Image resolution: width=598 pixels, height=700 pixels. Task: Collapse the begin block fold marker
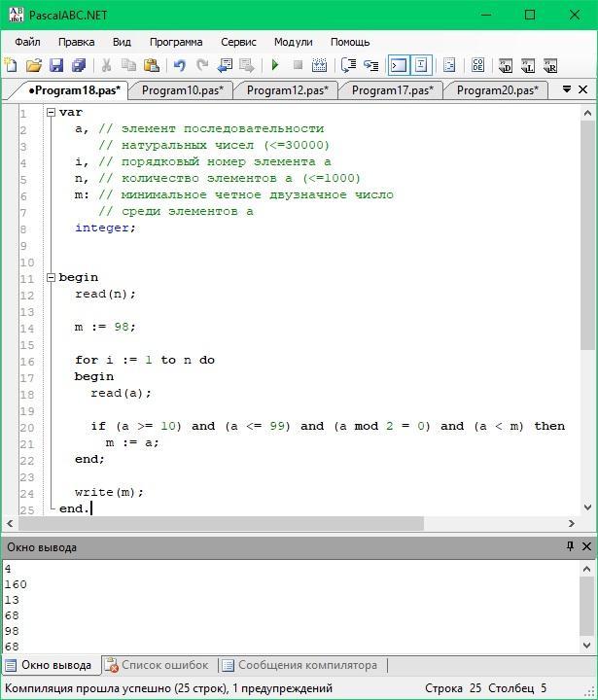52,277
